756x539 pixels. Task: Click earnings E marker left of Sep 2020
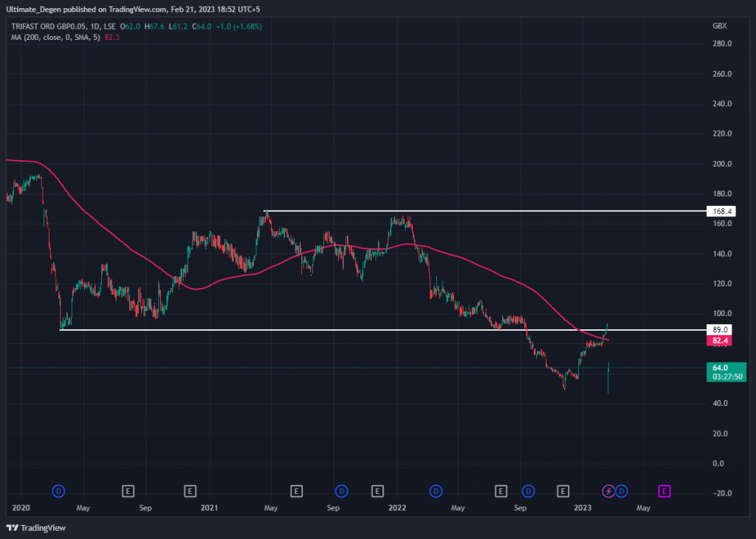click(128, 490)
